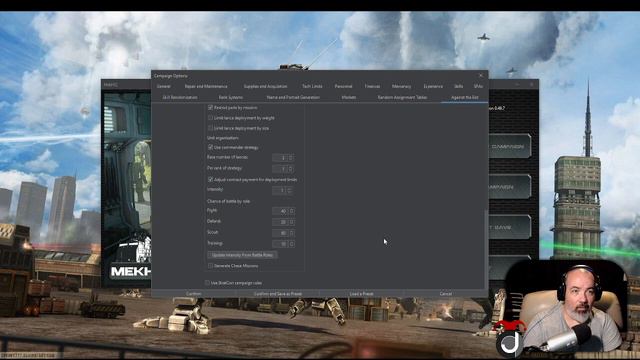Select the Markets tab
This screenshot has width=640, height=360.
(349, 98)
